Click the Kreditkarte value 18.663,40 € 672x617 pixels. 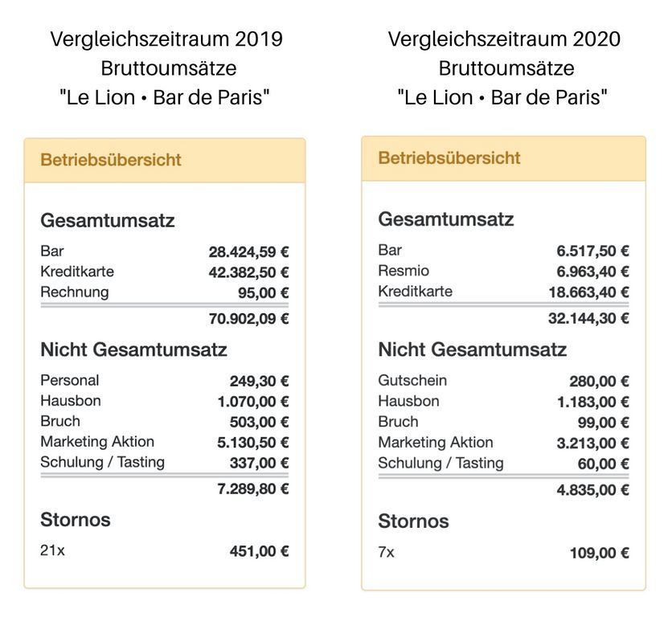(588, 292)
